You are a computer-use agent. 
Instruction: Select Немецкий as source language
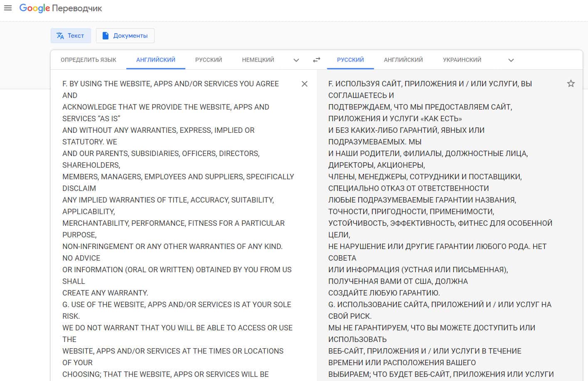(258, 60)
